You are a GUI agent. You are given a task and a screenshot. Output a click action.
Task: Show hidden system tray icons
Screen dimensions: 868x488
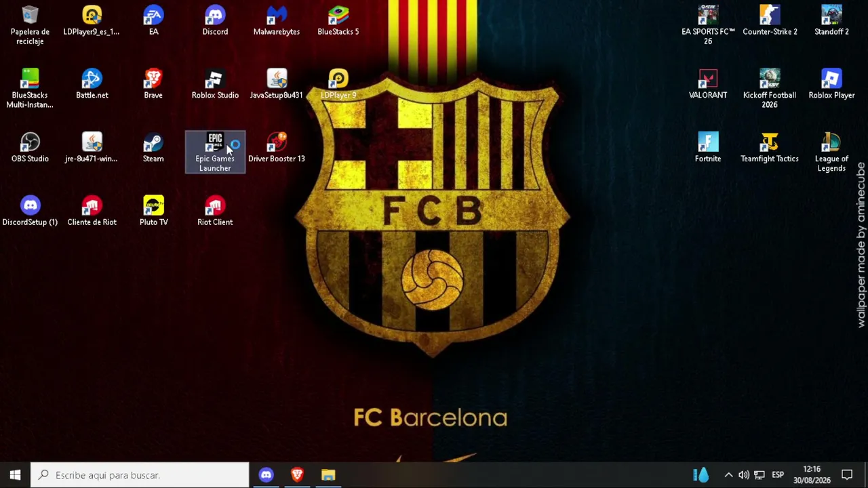tap(728, 475)
